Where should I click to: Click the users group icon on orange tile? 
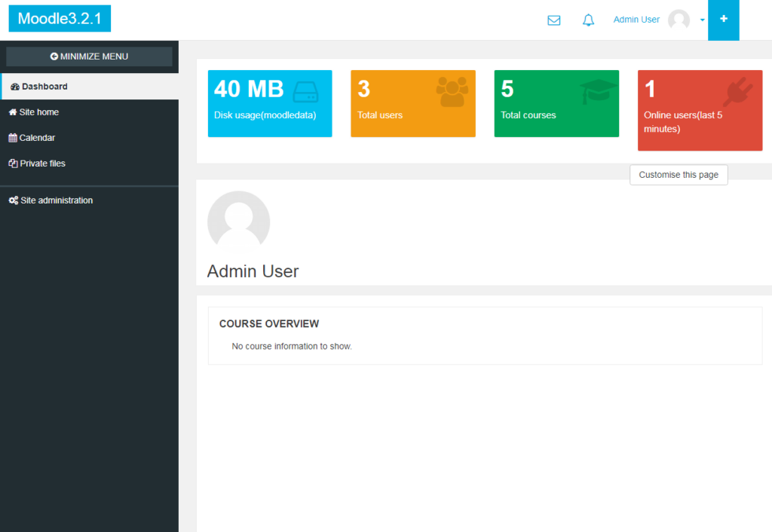pos(452,92)
